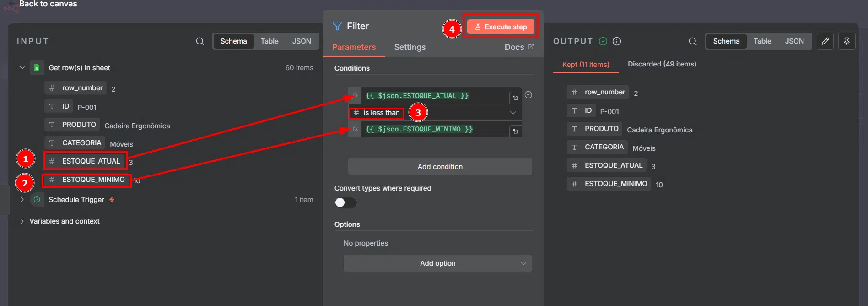Toggle Convert types where required
Viewport: 868px width, 306px height.
pos(345,202)
